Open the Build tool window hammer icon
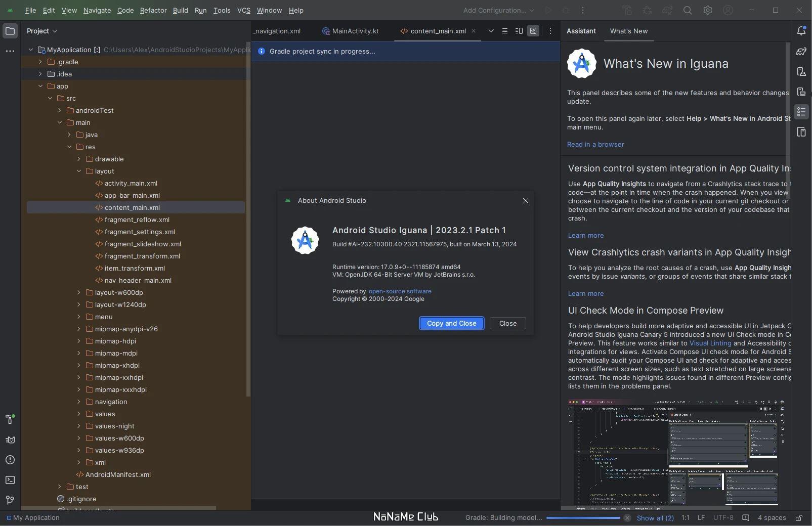This screenshot has height=526, width=812. click(10, 419)
